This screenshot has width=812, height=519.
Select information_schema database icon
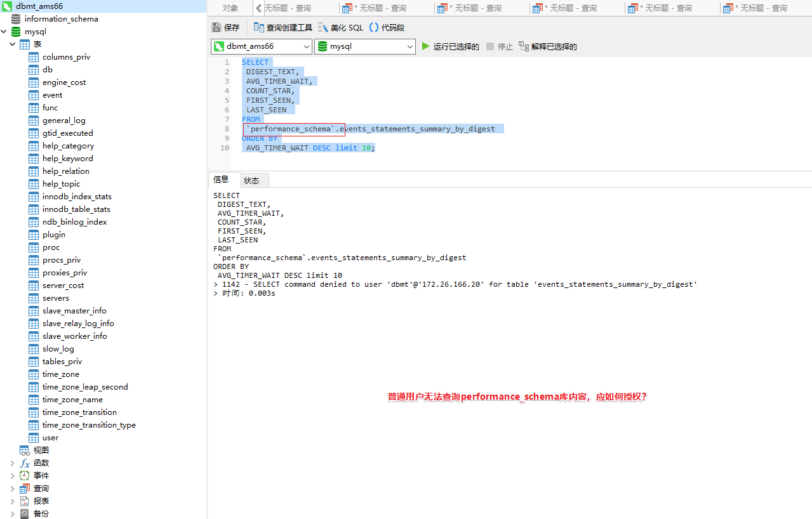click(x=16, y=19)
